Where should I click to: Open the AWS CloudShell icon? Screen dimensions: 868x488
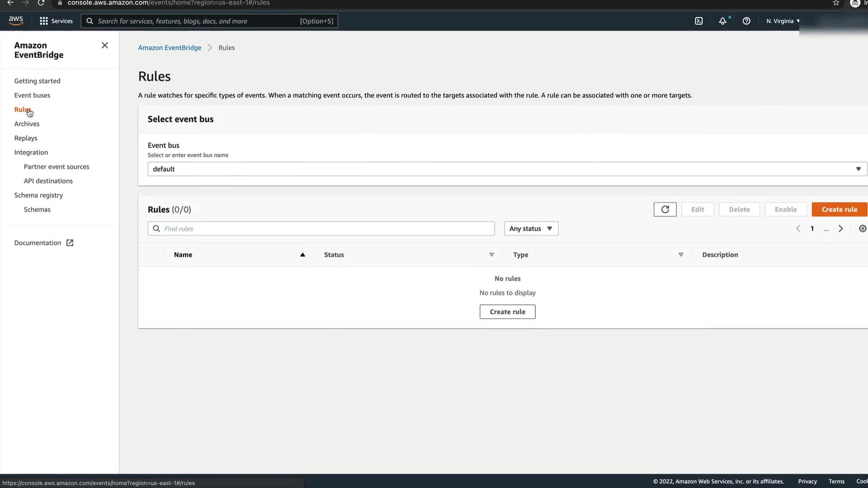(698, 21)
